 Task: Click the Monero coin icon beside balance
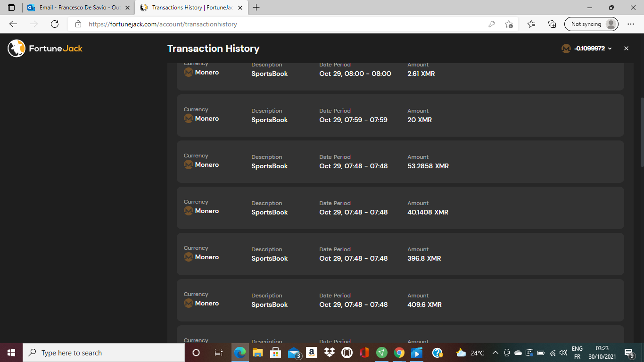(x=566, y=49)
